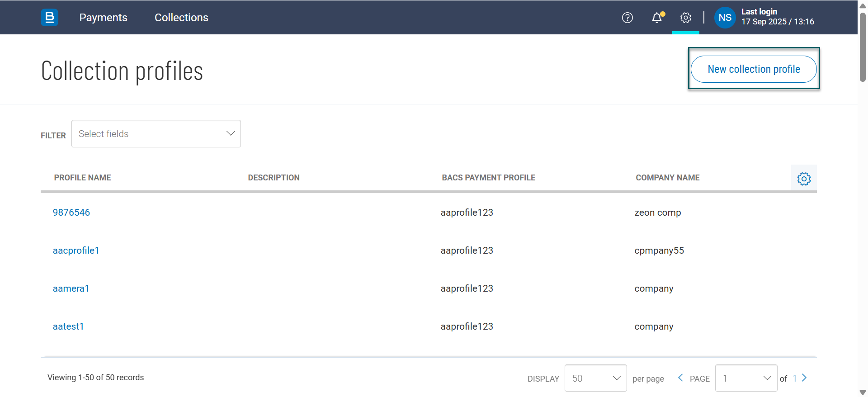Click total pages link 1

coord(795,378)
